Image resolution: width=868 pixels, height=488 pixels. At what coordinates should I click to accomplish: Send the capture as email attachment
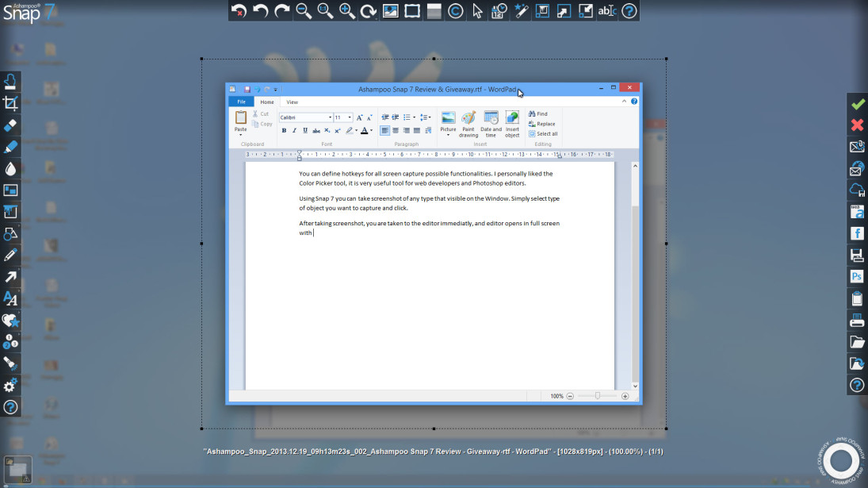pyautogui.click(x=858, y=147)
